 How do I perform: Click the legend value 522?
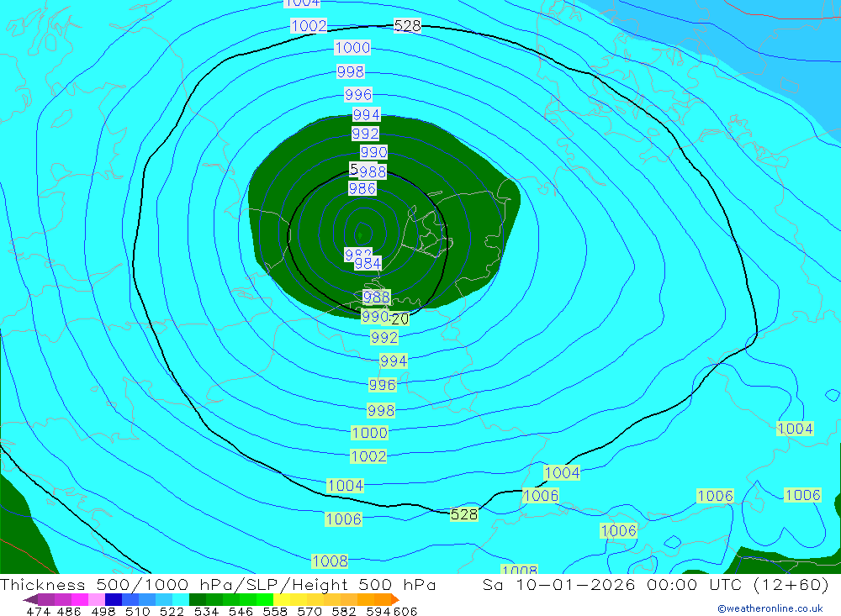pos(172,611)
